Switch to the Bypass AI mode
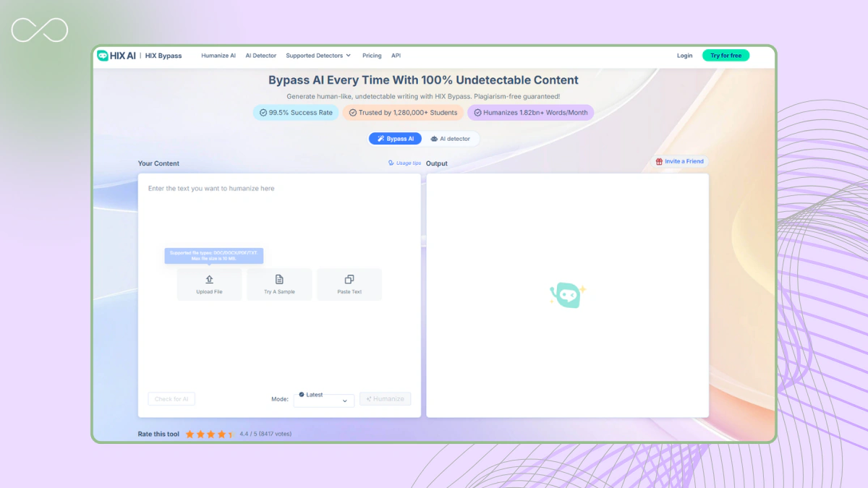The width and height of the screenshot is (868, 488). pyautogui.click(x=396, y=139)
